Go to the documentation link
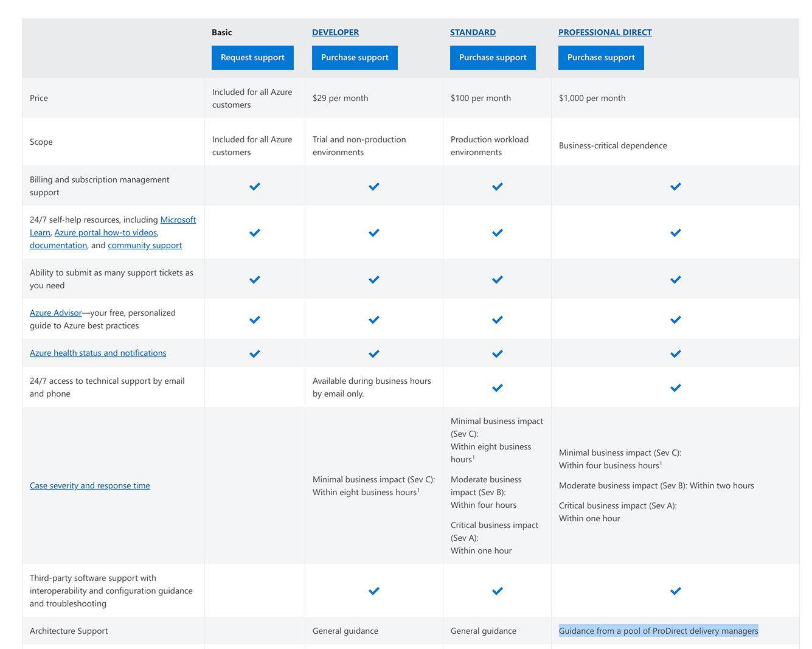 (58, 245)
